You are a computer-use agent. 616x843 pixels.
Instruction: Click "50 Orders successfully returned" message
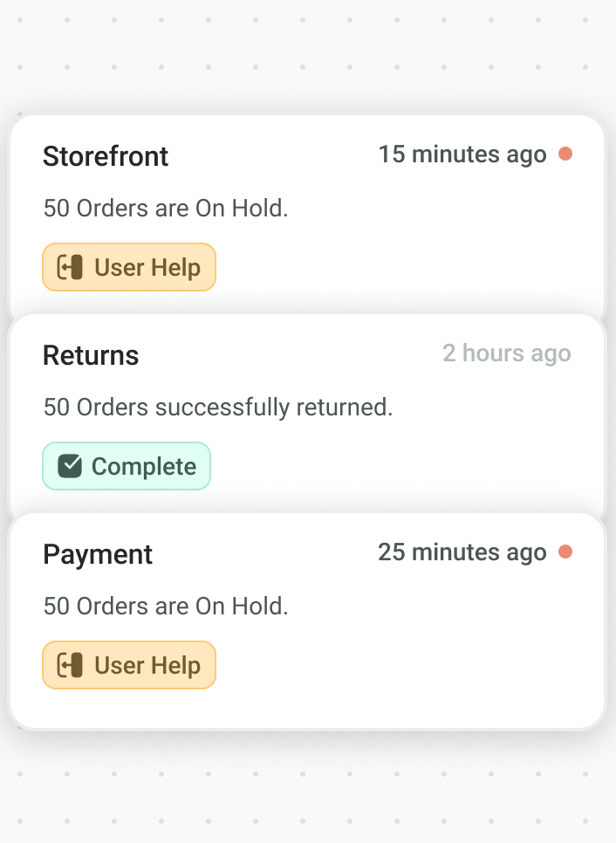218,408
